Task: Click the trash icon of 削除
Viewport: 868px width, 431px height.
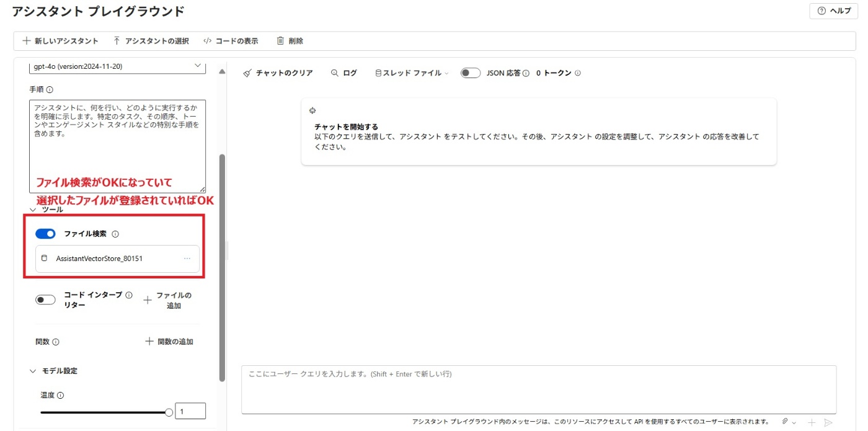Action: tap(280, 41)
